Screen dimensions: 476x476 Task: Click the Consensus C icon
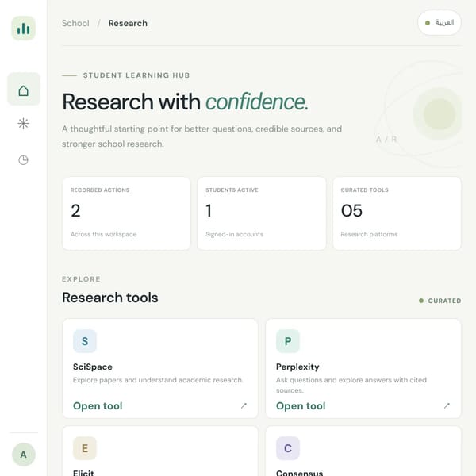pos(288,448)
